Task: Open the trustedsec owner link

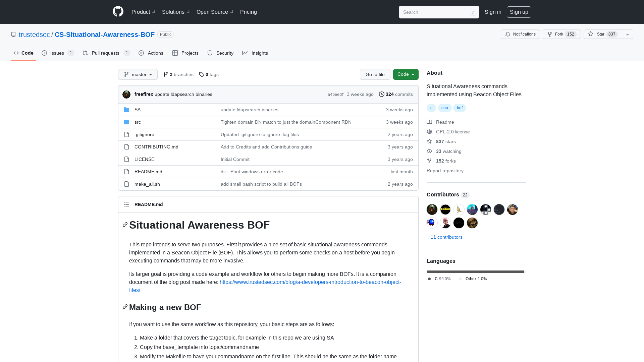Action: click(x=34, y=35)
